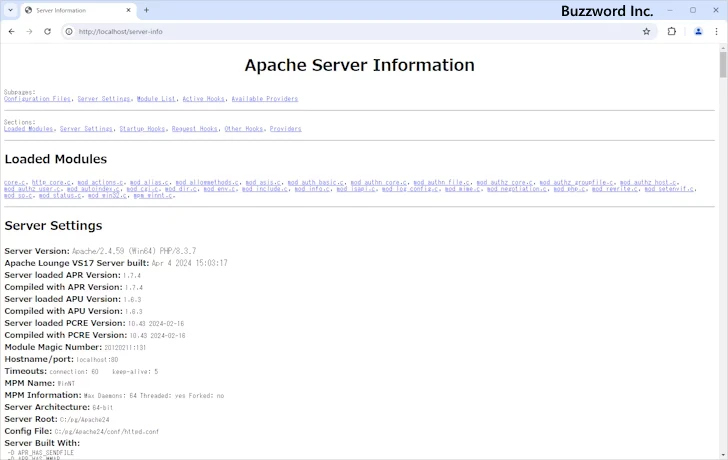Screen dimensions: 728x460
Task: Open the mod_authz_core.c module link
Action: pos(505,183)
